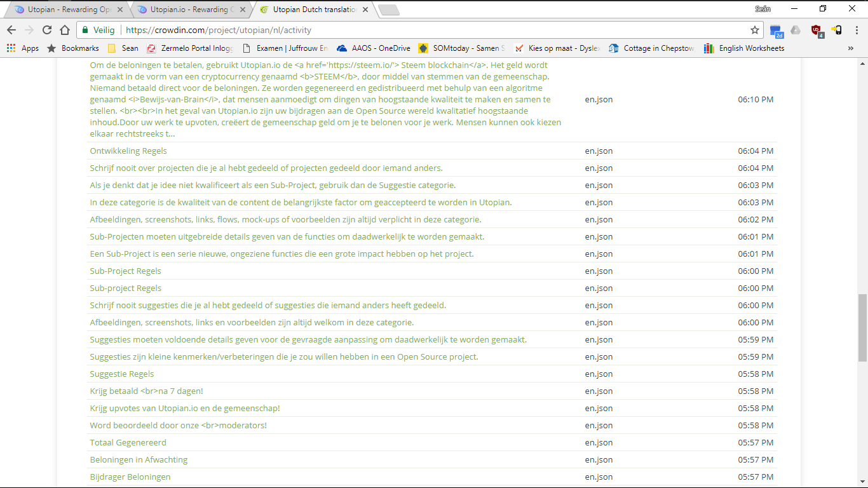Click the time in 'Ontwikkeling Regels' row

click(756, 151)
